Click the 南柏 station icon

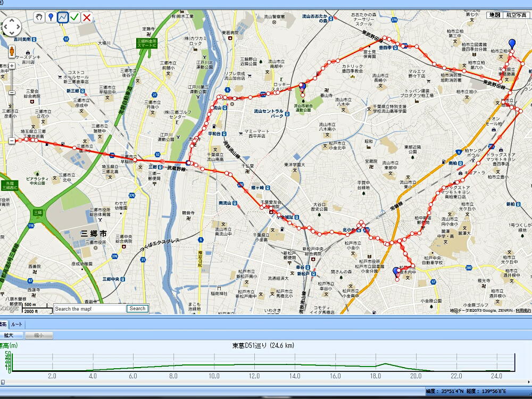click(460, 163)
